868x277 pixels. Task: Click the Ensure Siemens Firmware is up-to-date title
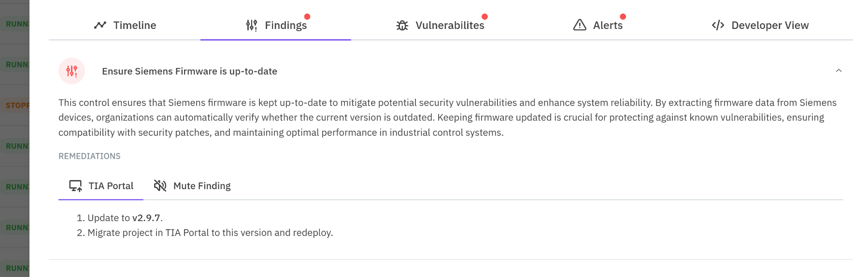click(189, 71)
